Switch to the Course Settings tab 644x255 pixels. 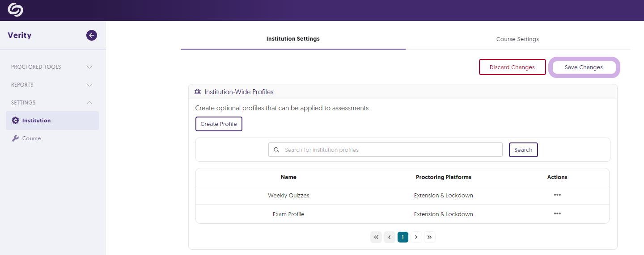517,39
